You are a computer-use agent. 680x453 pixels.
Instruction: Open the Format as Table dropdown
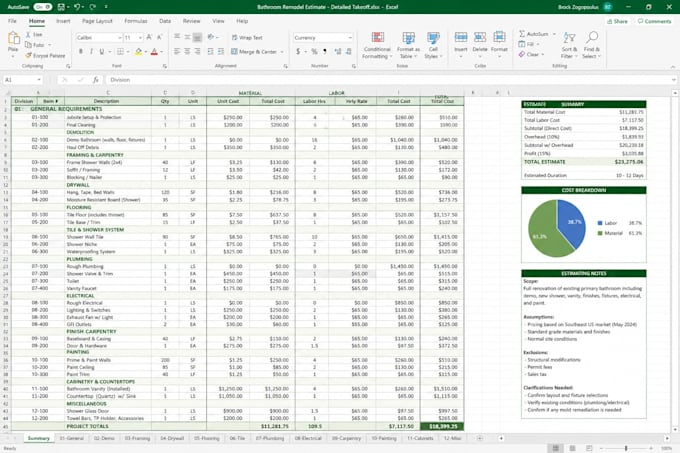[408, 45]
